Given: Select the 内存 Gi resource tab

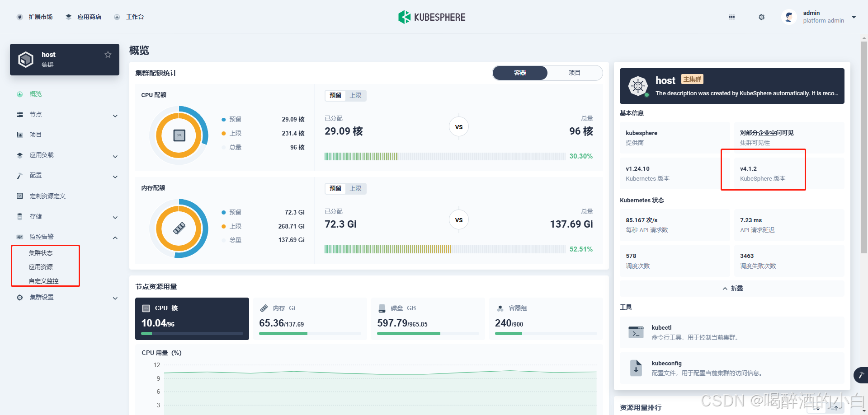Looking at the screenshot, I should coord(310,319).
